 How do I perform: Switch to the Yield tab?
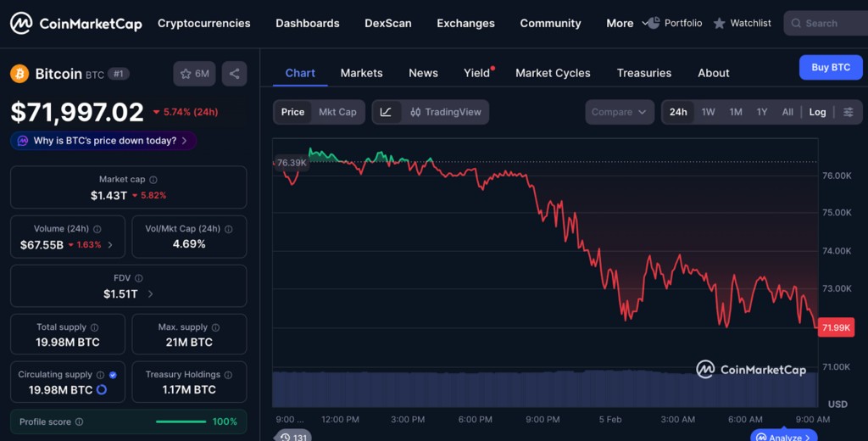click(x=476, y=73)
